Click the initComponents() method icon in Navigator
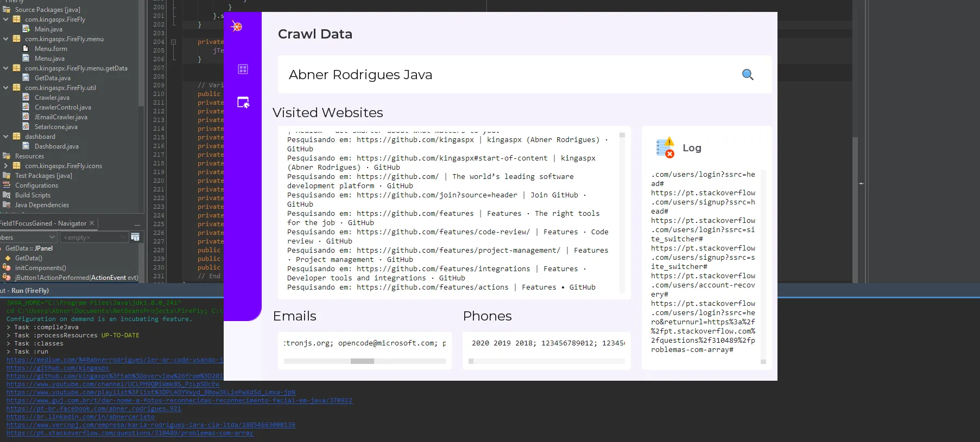The image size is (980, 442). tap(7, 268)
